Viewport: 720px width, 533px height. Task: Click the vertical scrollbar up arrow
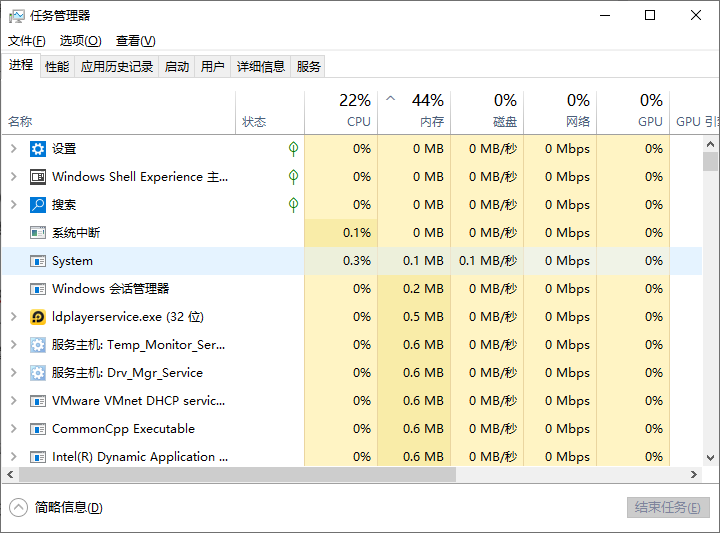(710, 144)
